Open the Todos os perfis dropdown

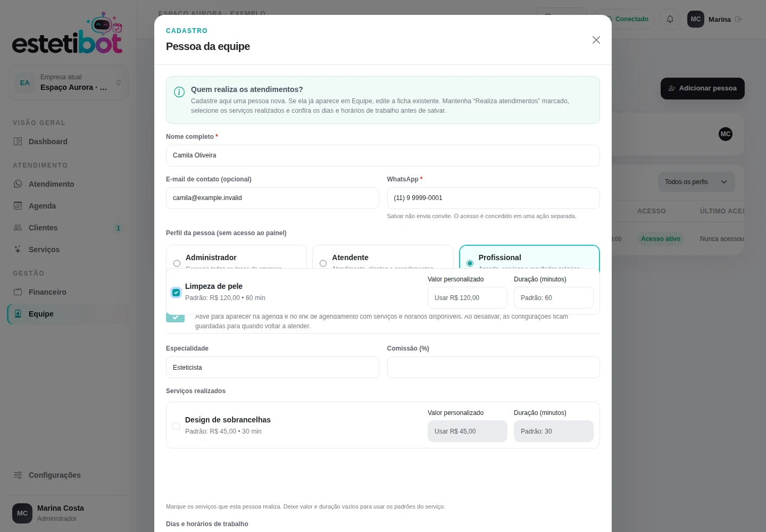[696, 182]
